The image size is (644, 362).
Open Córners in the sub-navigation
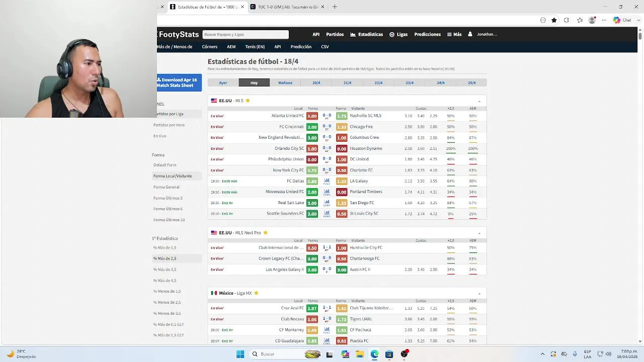click(x=210, y=47)
